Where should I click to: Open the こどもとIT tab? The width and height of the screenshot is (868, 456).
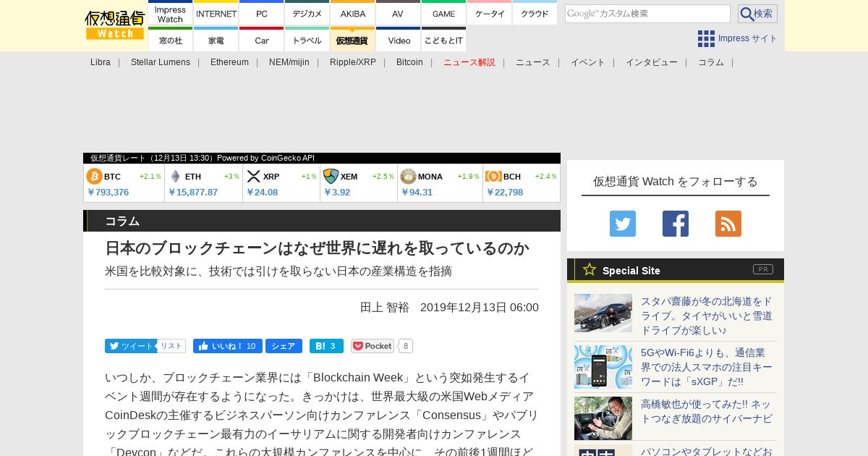coord(443,40)
